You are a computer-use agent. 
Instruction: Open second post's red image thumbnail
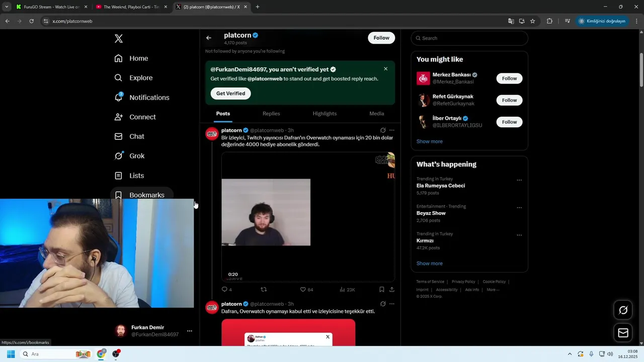coord(288,332)
